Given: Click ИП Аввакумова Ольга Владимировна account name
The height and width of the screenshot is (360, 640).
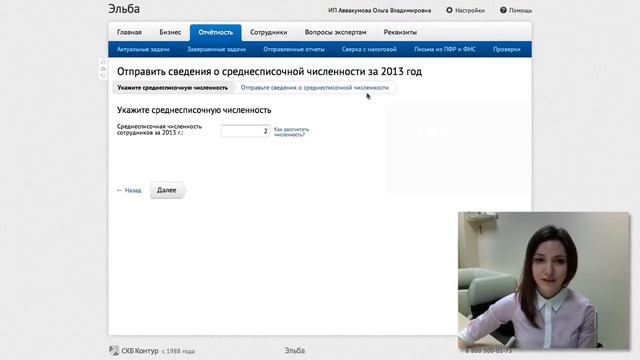Looking at the screenshot, I should [380, 10].
